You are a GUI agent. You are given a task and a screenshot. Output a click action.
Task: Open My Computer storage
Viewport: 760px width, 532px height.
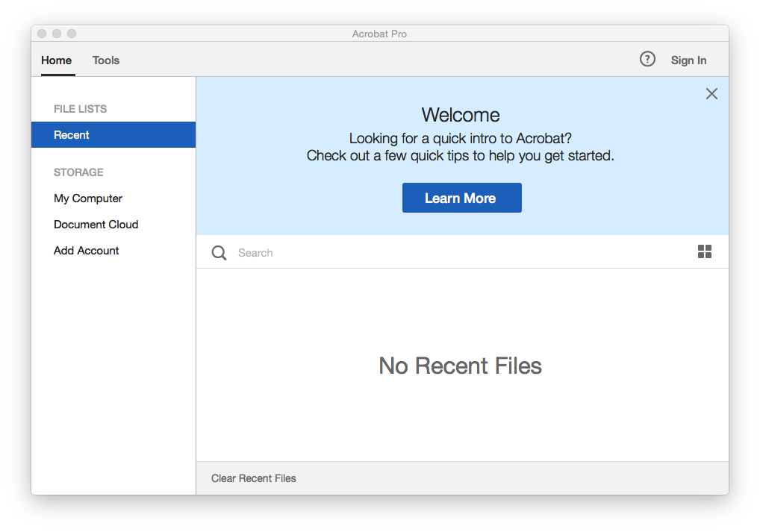88,198
